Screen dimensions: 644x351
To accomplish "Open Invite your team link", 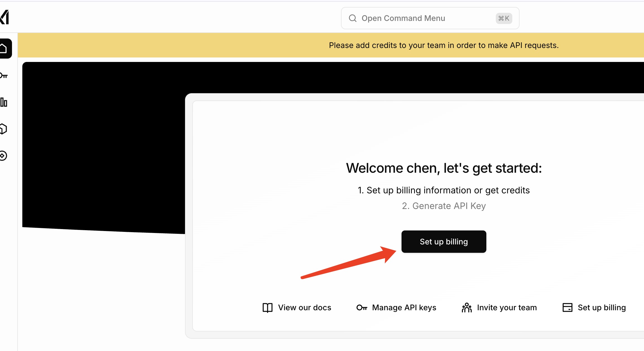I will click(x=499, y=307).
